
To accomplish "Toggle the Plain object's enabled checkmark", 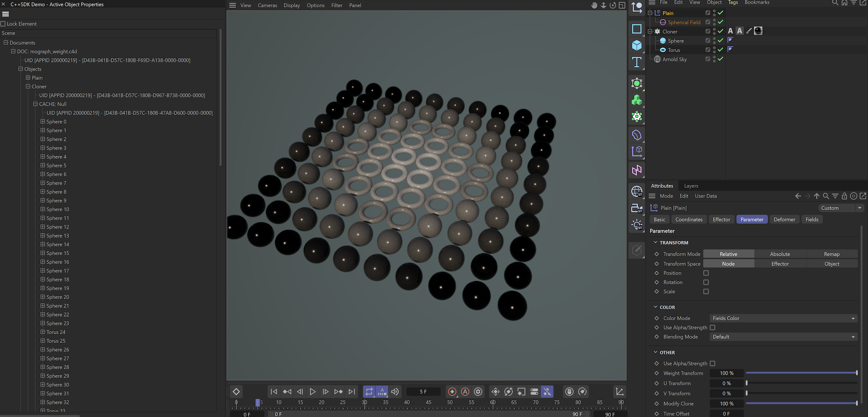I will pos(720,13).
